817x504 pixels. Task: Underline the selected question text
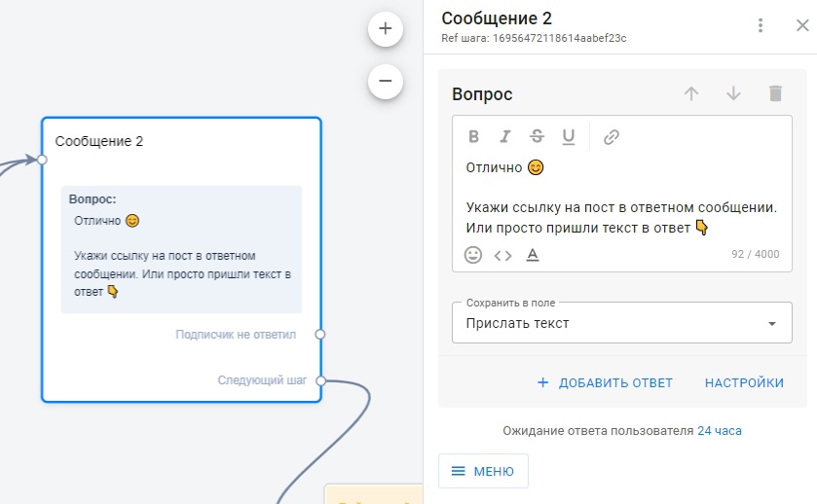[x=569, y=137]
